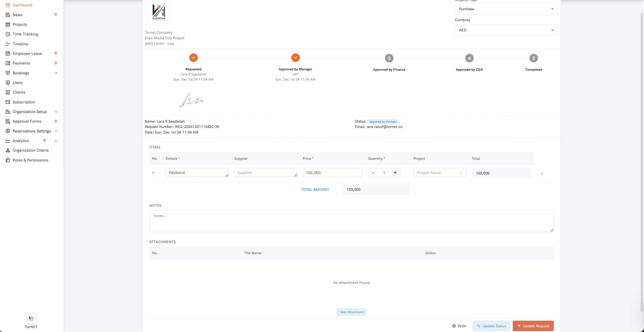The height and width of the screenshot is (332, 644).
Task: Click the plus stepper to increase Quantity
Action: pos(395,172)
